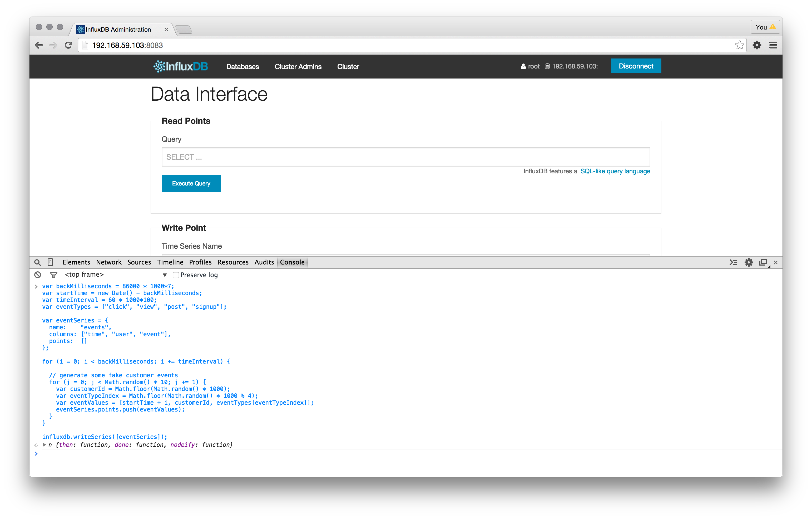This screenshot has width=812, height=519.
Task: Expand the logged promise object in console
Action: coord(44,445)
